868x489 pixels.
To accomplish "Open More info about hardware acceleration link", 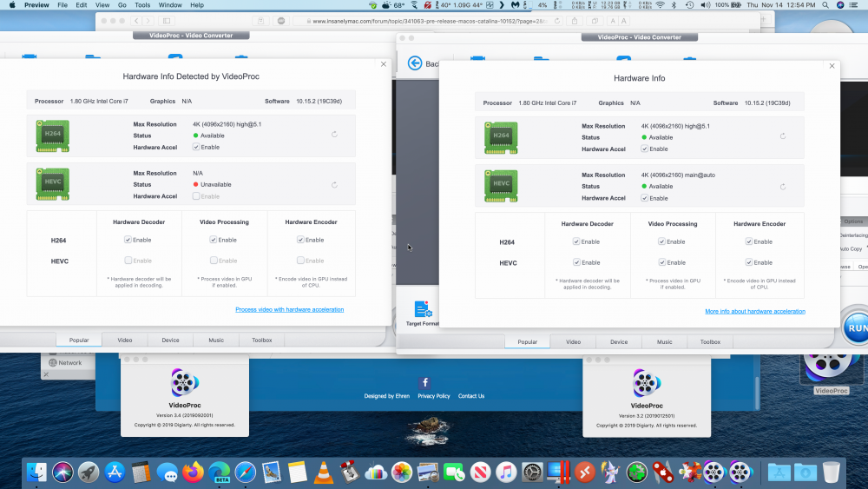I will tap(755, 311).
